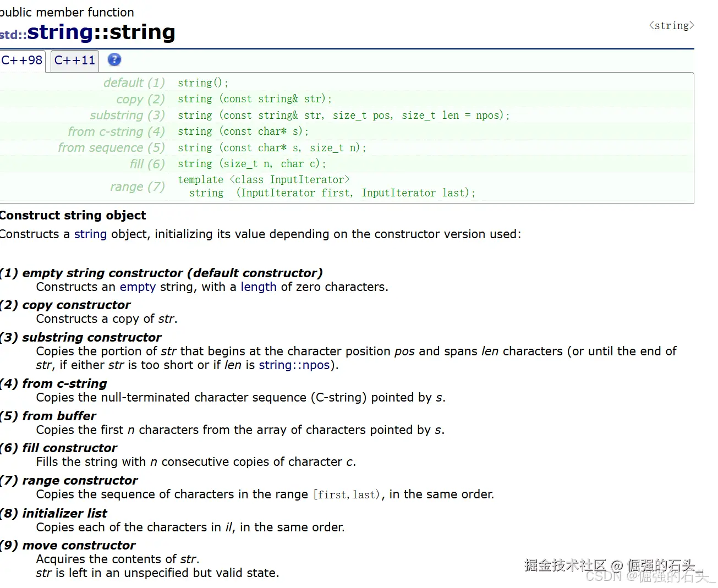Click the substring constructor code with npos

coord(344,116)
